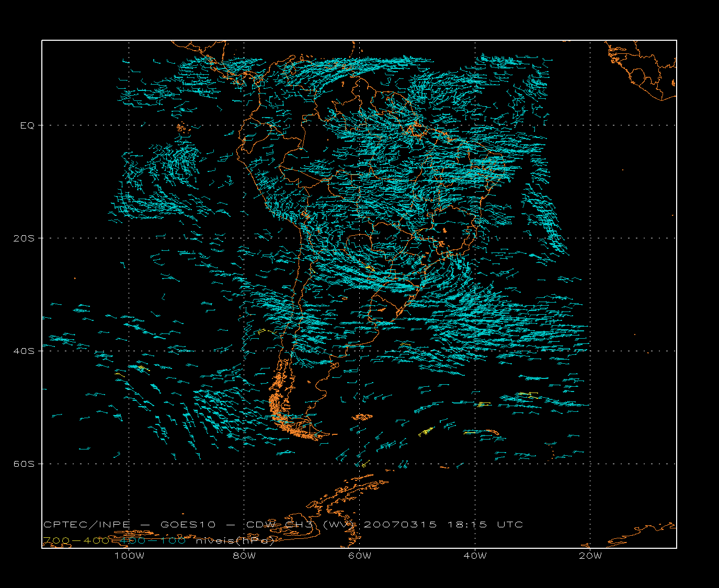Image resolution: width=719 pixels, height=588 pixels.
Task: Click the 'UTC' label in caption
Action: pyautogui.click(x=510, y=525)
